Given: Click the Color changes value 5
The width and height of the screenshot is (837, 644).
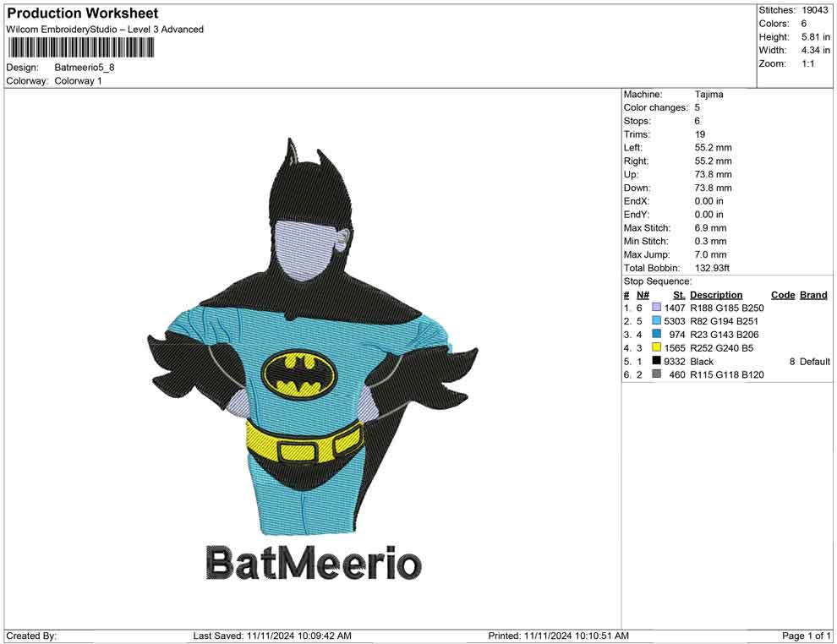Looking at the screenshot, I should point(697,107).
